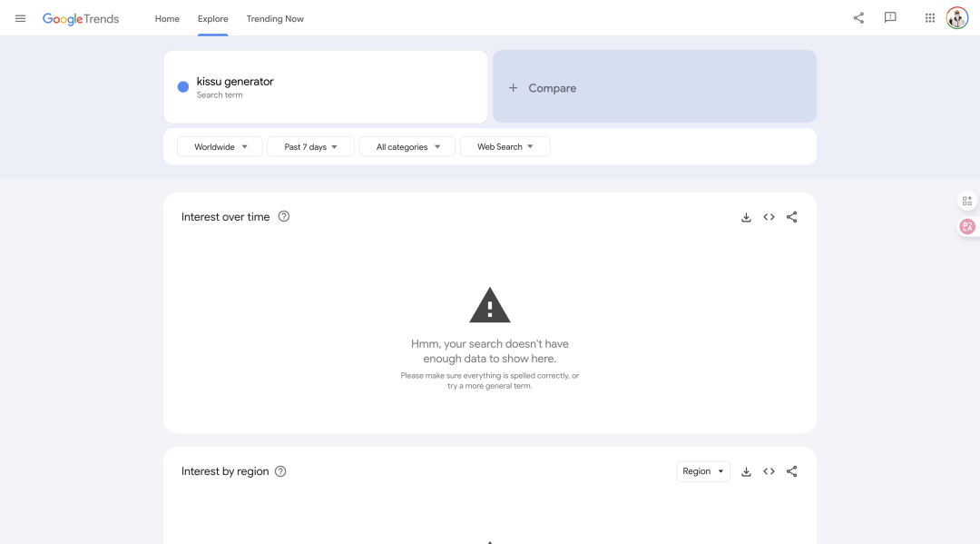Click the not enough data warning icon
Image resolution: width=980 pixels, height=544 pixels.
point(490,305)
